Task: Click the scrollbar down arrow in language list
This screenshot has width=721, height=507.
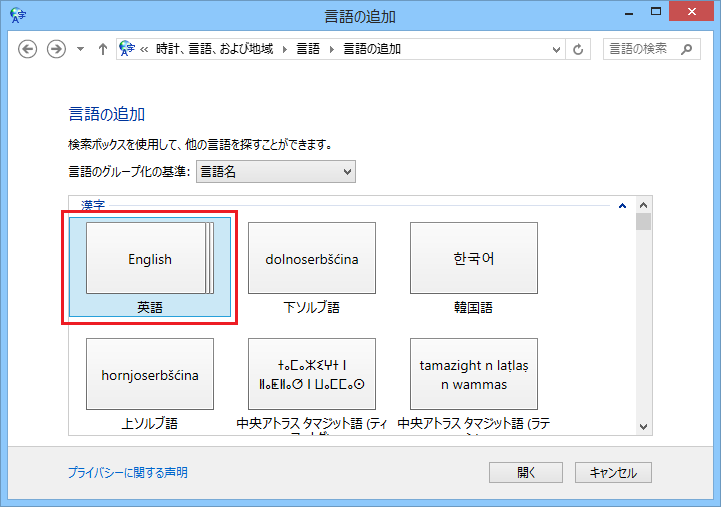Action: (644, 427)
